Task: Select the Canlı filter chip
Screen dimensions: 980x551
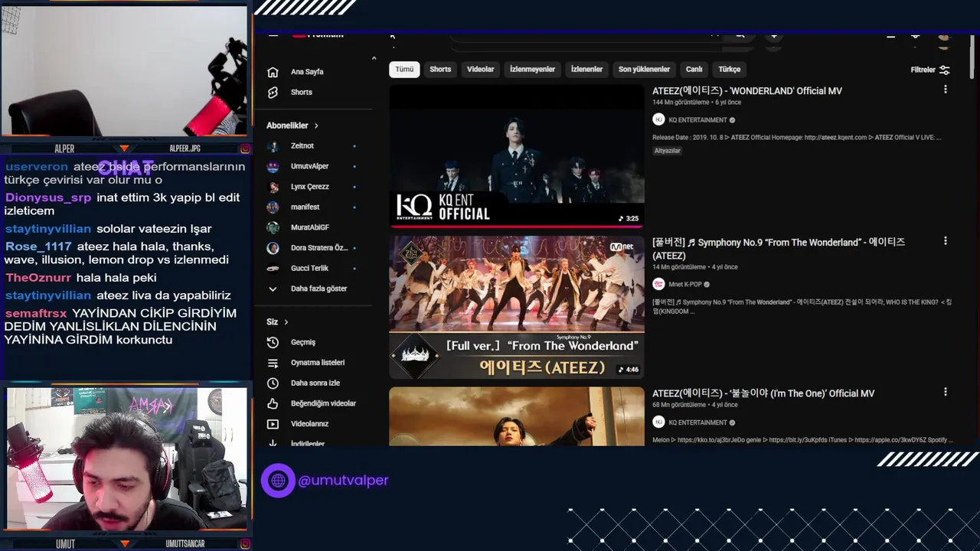Action: pyautogui.click(x=694, y=69)
